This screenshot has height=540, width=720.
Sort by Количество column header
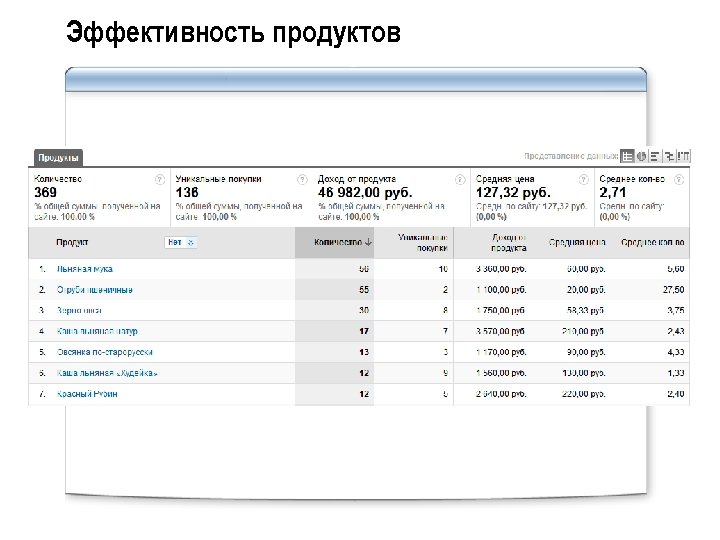click(x=343, y=242)
